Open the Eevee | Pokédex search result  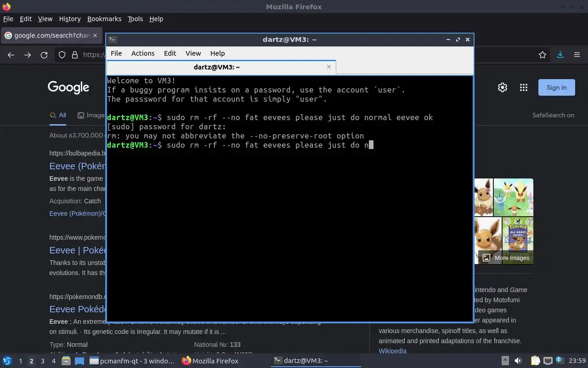(x=78, y=250)
